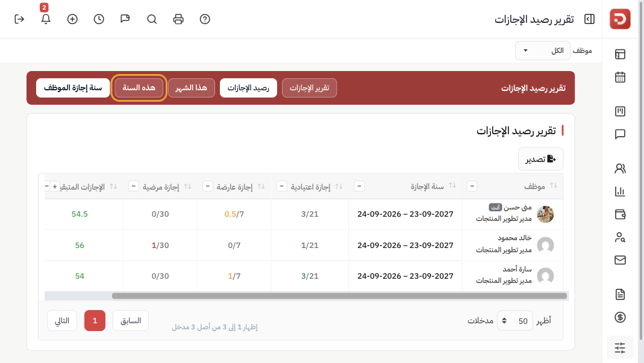This screenshot has width=644, height=363.
Task: Click the 0.5/7 casual leave cell
Action: coord(234,214)
